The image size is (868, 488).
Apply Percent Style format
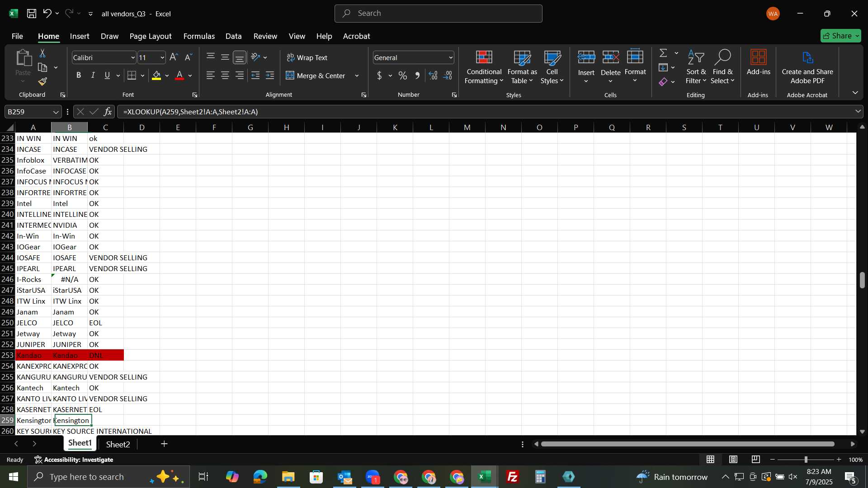pos(403,75)
